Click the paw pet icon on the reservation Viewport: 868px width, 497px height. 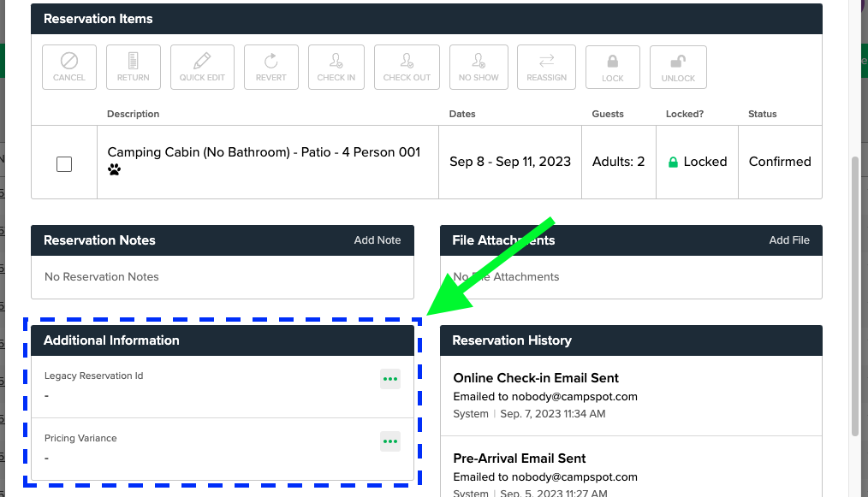pyautogui.click(x=113, y=170)
